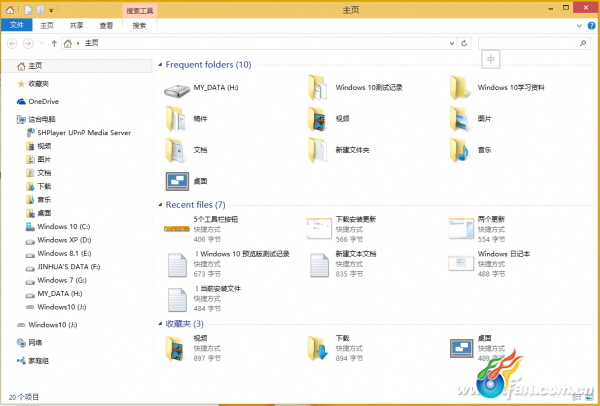Expand the ribbon with the chevron near help
The height and width of the screenshot is (406, 600).
pyautogui.click(x=579, y=26)
